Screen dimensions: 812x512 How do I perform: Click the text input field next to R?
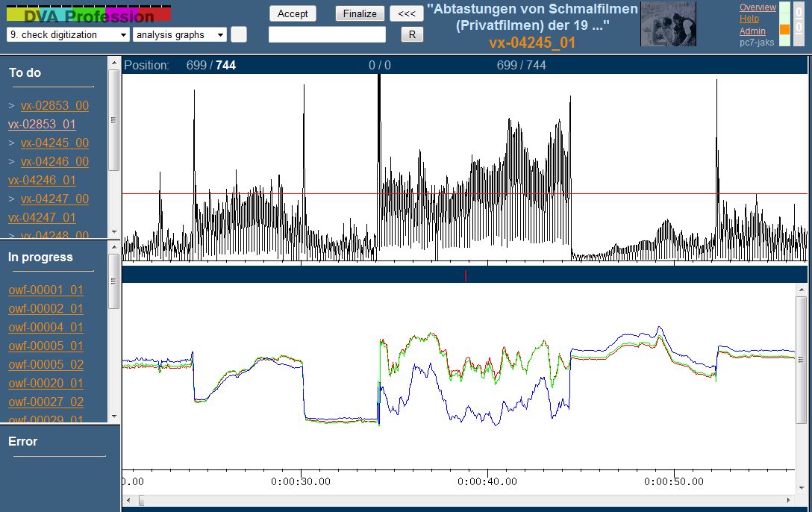(x=327, y=34)
